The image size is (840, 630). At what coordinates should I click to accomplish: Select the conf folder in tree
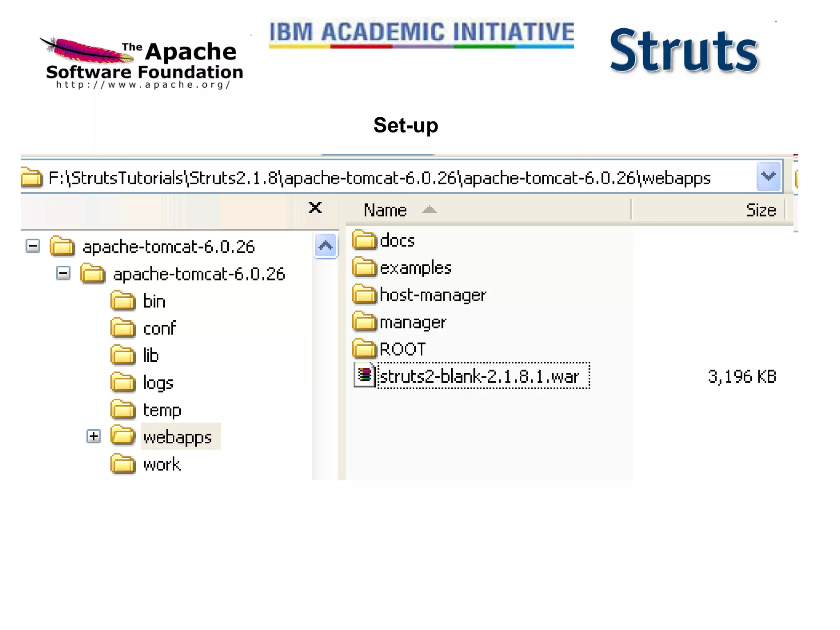(x=159, y=328)
